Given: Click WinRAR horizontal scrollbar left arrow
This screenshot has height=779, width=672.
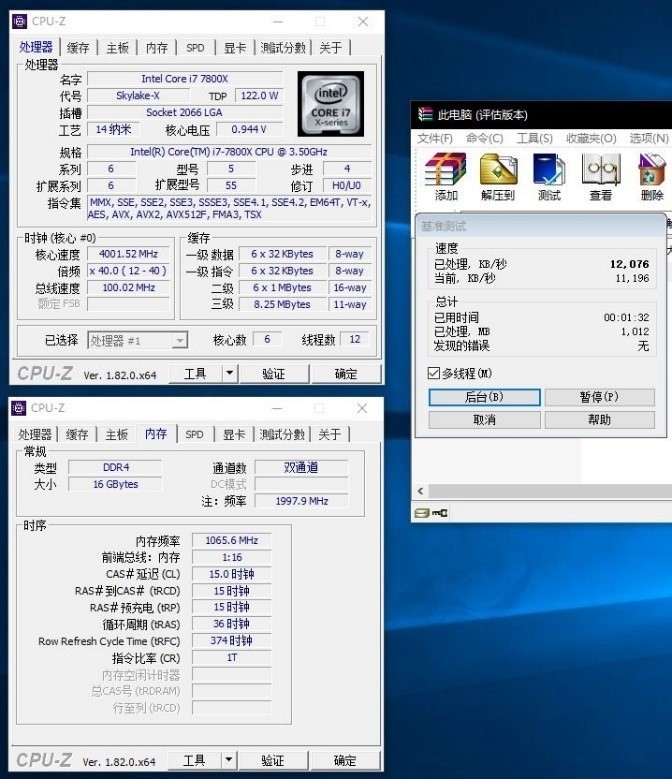Looking at the screenshot, I should 421,491.
